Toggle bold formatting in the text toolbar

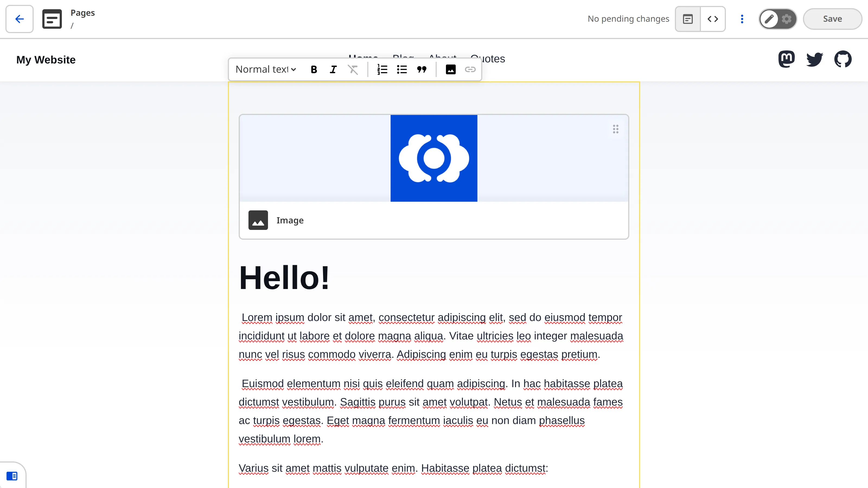(x=313, y=69)
